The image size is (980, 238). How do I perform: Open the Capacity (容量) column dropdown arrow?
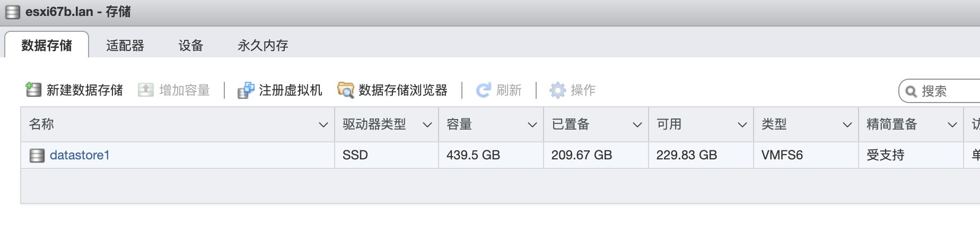pyautogui.click(x=532, y=125)
